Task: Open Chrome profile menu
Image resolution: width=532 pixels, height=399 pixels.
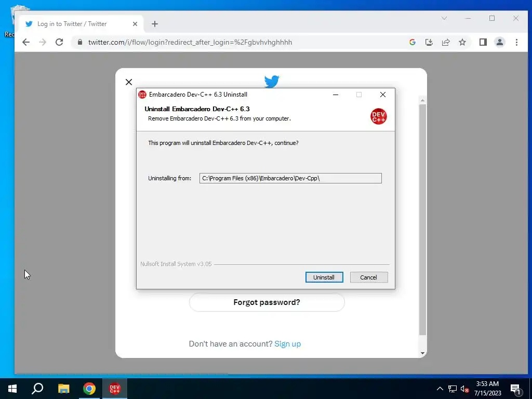Action: pos(499,42)
